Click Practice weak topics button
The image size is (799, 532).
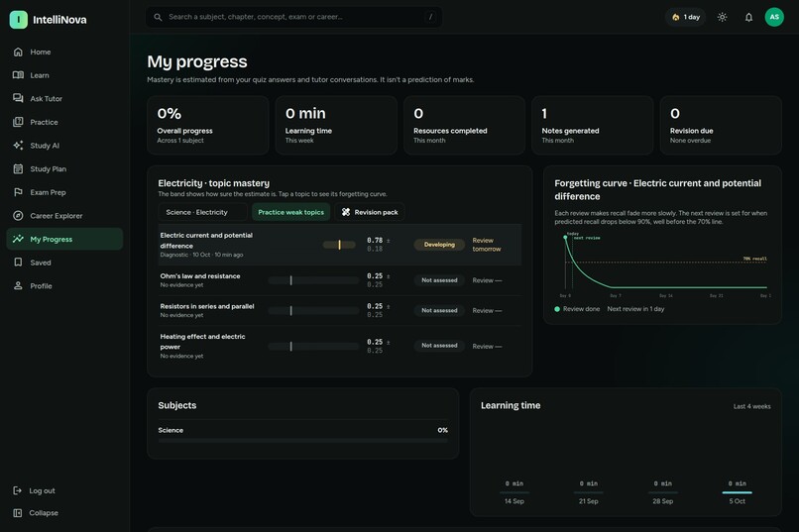[x=291, y=212]
